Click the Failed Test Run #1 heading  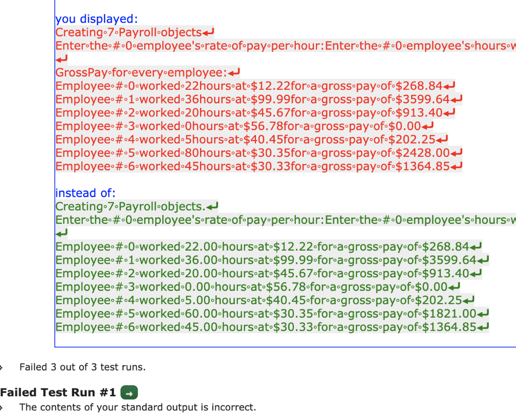click(x=58, y=392)
